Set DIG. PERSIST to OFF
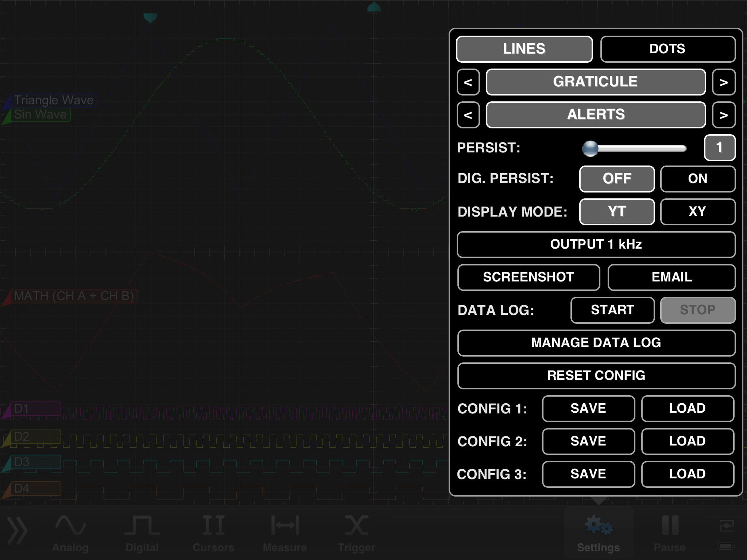The image size is (747, 560). point(617,179)
